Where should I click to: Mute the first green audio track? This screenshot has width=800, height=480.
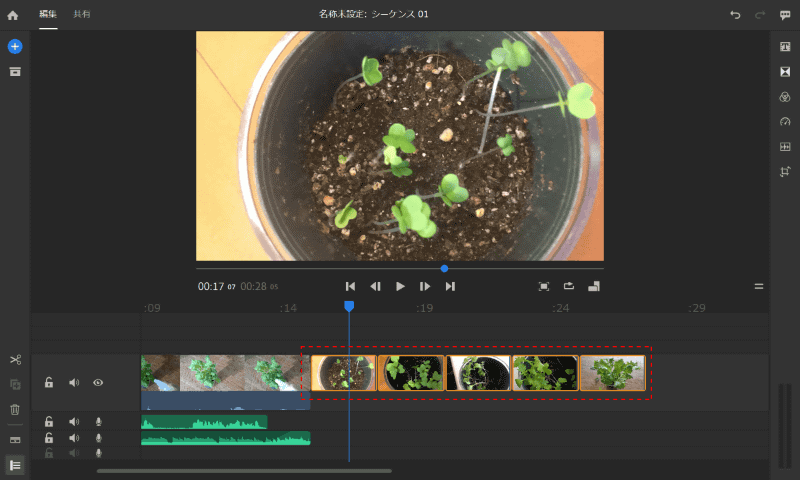pos(74,422)
